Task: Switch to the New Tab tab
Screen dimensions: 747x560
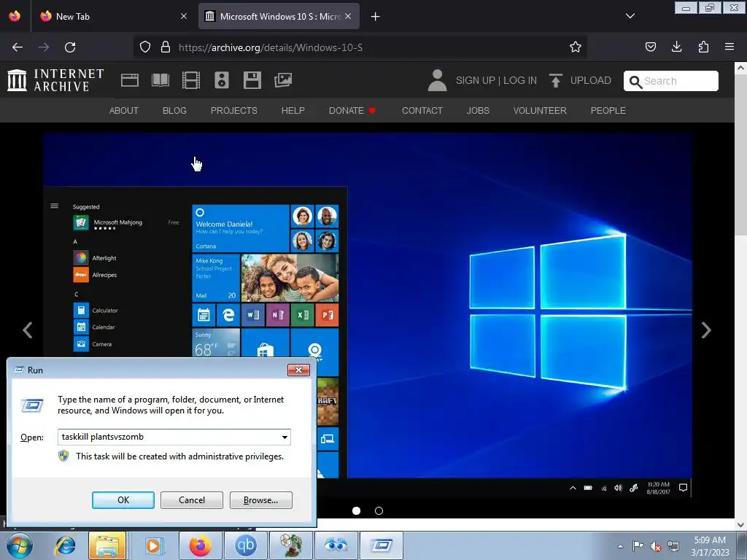Action: [112, 16]
